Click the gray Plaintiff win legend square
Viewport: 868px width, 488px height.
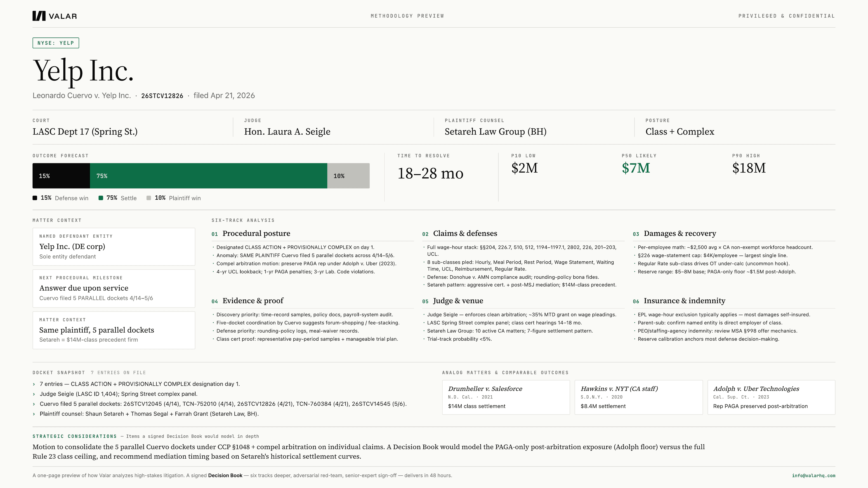pos(149,198)
